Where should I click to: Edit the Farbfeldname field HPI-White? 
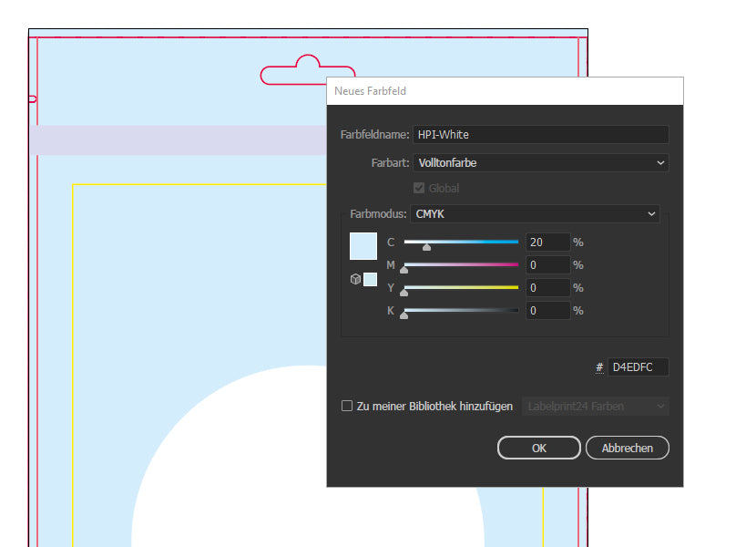click(x=540, y=135)
